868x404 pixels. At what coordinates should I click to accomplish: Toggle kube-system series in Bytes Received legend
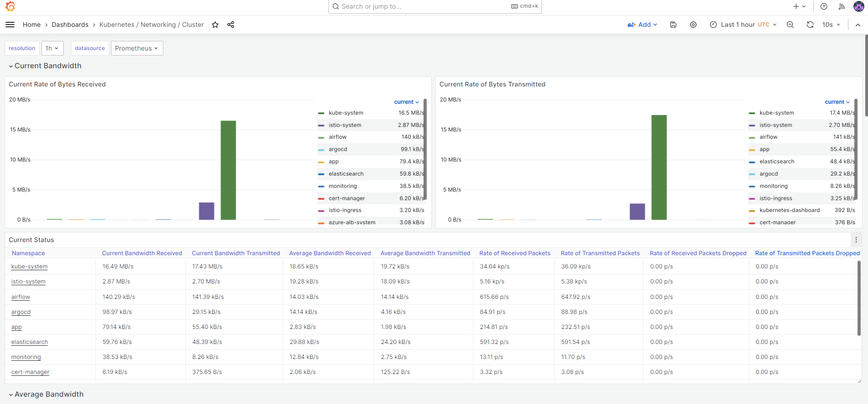[x=346, y=113]
